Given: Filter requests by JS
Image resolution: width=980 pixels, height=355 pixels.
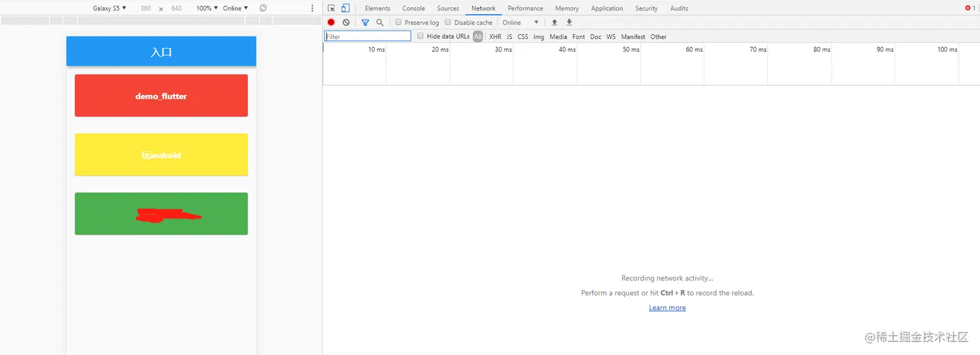Looking at the screenshot, I should [509, 36].
